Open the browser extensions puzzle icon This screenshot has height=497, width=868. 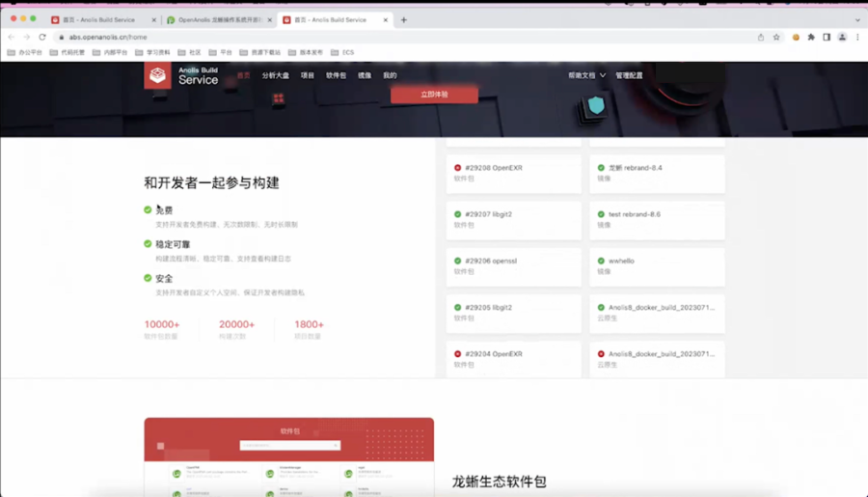(811, 37)
